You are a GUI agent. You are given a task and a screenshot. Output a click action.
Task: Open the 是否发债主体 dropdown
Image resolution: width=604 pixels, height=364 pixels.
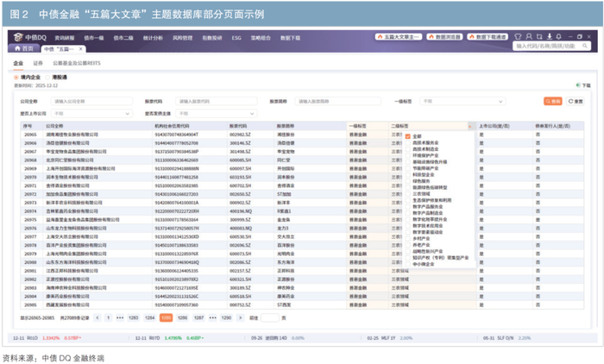(x=216, y=113)
